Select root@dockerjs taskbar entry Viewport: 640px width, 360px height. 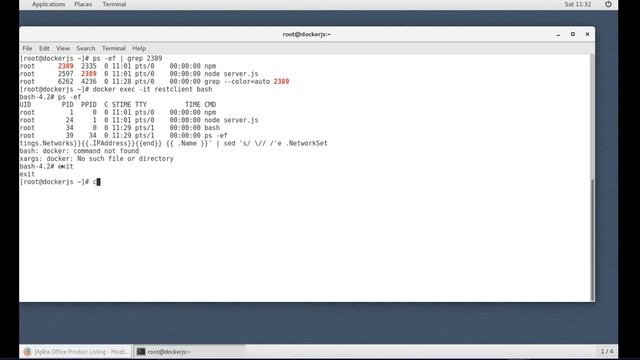pyautogui.click(x=190, y=351)
